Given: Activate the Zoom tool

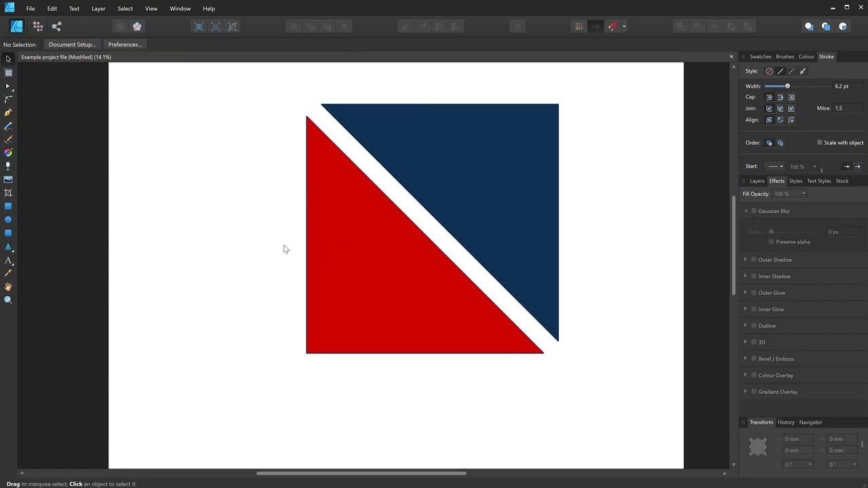Looking at the screenshot, I should [x=8, y=300].
